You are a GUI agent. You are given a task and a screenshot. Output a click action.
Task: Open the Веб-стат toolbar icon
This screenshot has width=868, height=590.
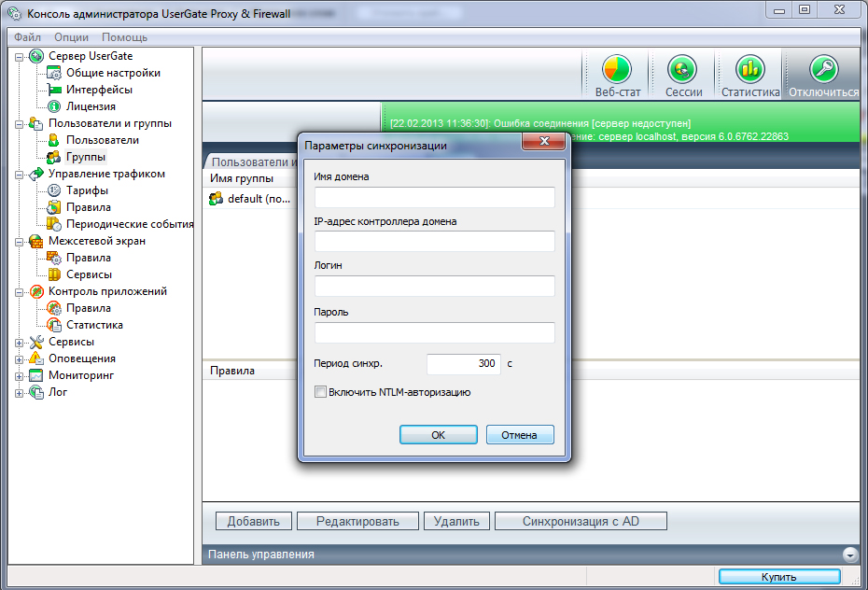point(616,69)
